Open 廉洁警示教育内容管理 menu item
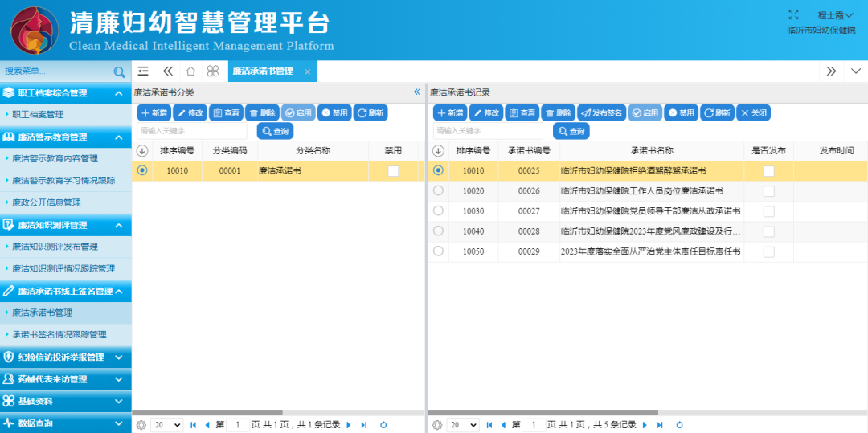The image size is (868, 433). [x=66, y=159]
